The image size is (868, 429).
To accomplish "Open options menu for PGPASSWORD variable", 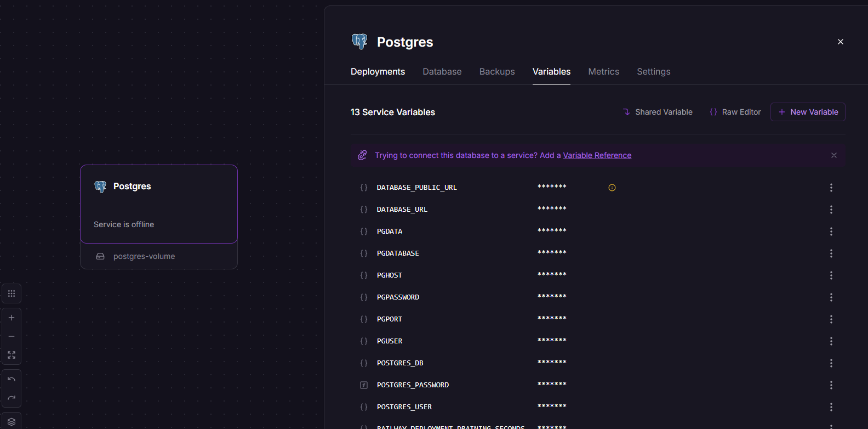I will point(831,297).
